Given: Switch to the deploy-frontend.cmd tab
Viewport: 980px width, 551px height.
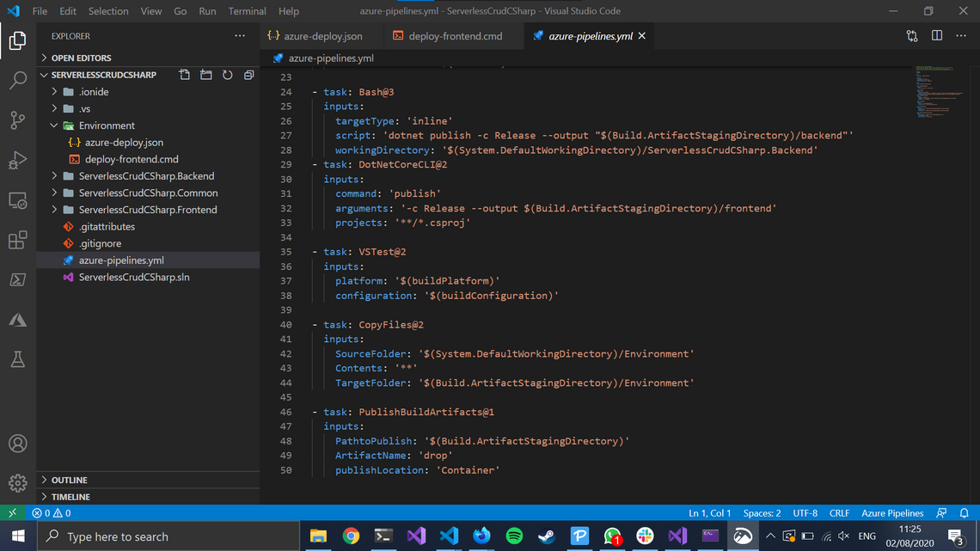Looking at the screenshot, I should point(454,36).
